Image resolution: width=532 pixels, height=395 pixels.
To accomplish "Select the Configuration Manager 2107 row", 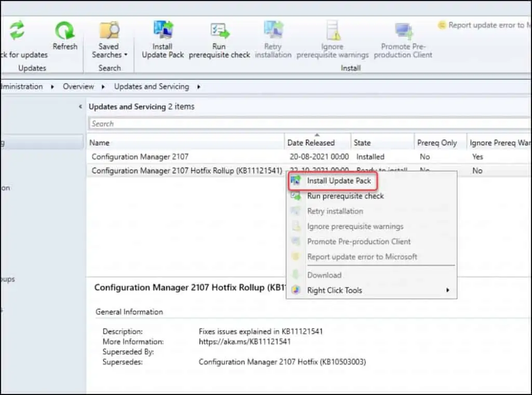I will click(x=309, y=157).
